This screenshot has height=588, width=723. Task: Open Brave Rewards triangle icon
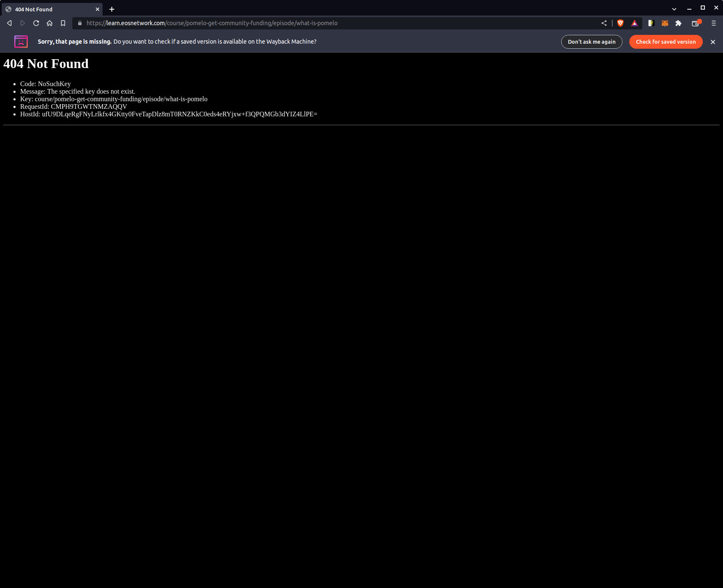635,23
